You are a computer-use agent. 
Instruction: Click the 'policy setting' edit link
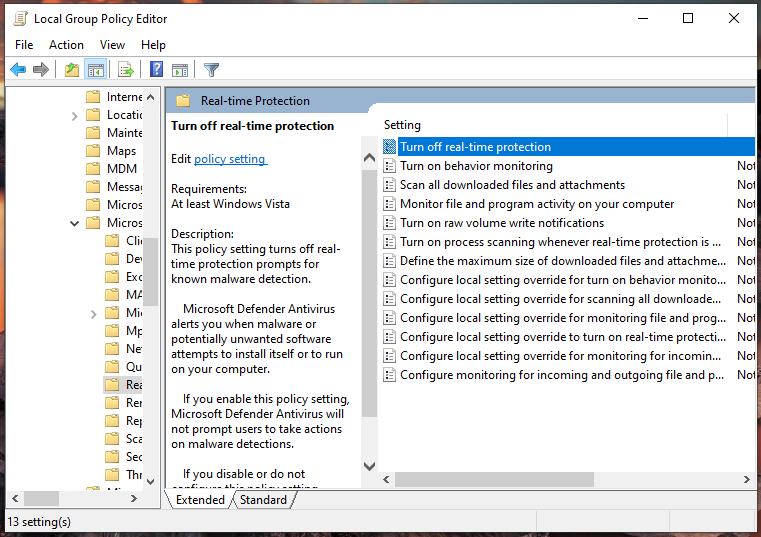230,159
